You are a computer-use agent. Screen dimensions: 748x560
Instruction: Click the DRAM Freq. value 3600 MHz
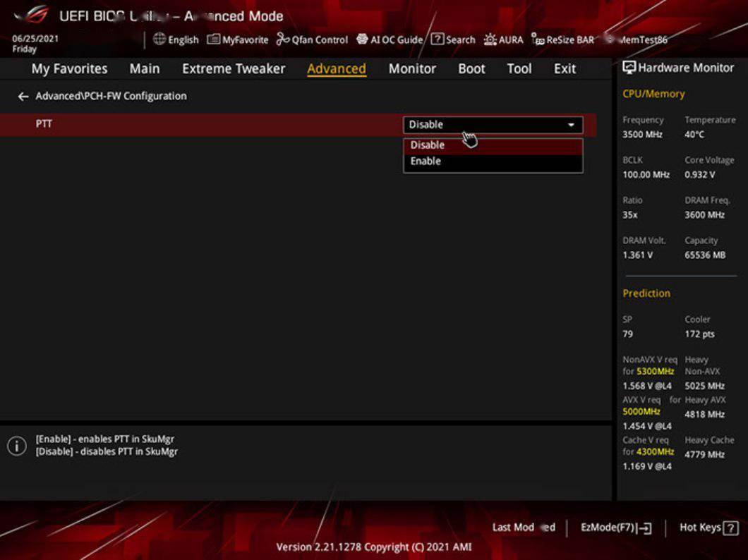pos(704,215)
